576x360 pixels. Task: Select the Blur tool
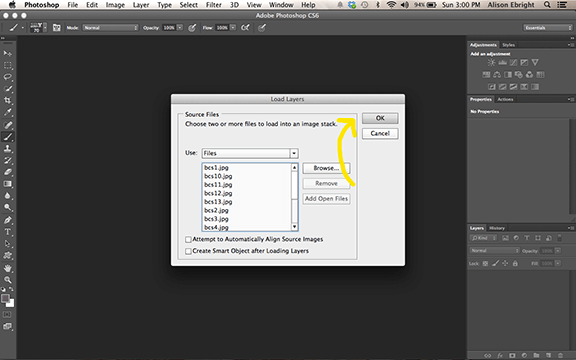pyautogui.click(x=7, y=195)
